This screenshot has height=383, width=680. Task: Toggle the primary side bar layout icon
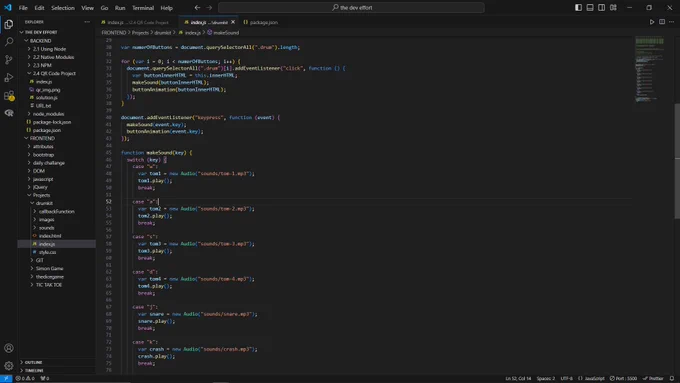coord(578,7)
